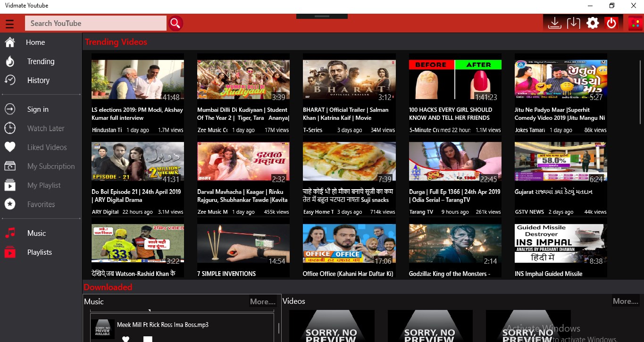Click the Trending Videos heading

click(116, 42)
